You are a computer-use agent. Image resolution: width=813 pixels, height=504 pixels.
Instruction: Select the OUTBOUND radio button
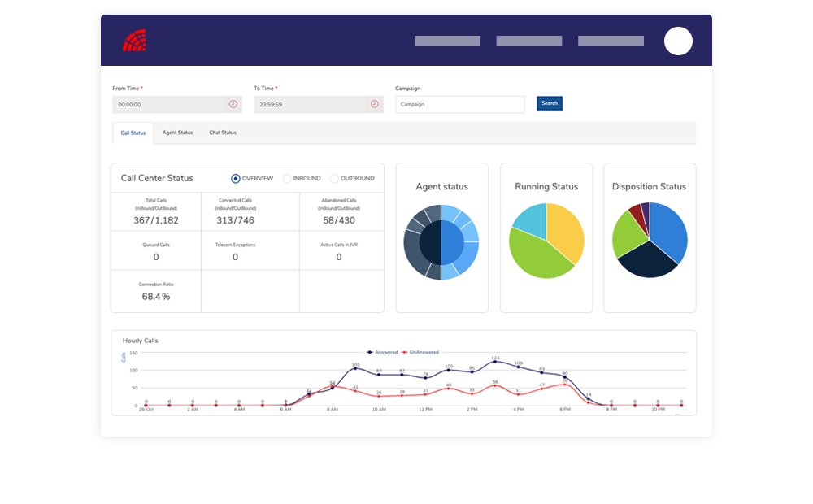tap(334, 179)
